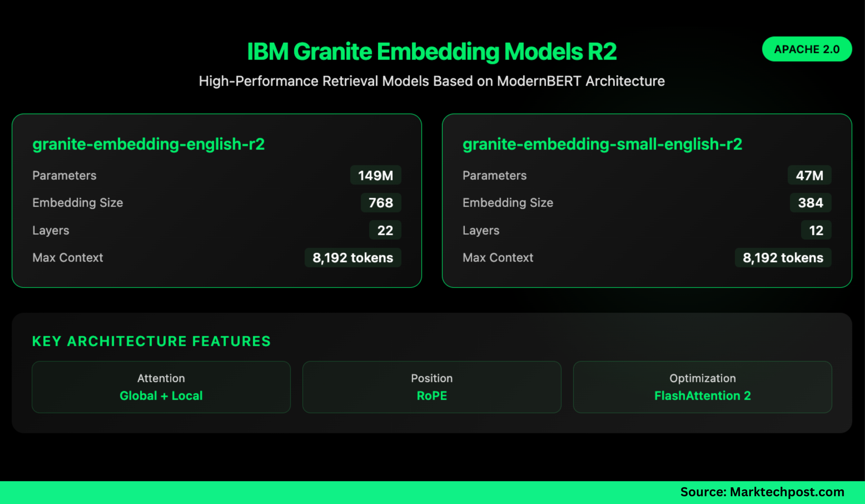Image resolution: width=865 pixels, height=504 pixels.
Task: Click the 149M parameters value
Action: pyautogui.click(x=375, y=175)
